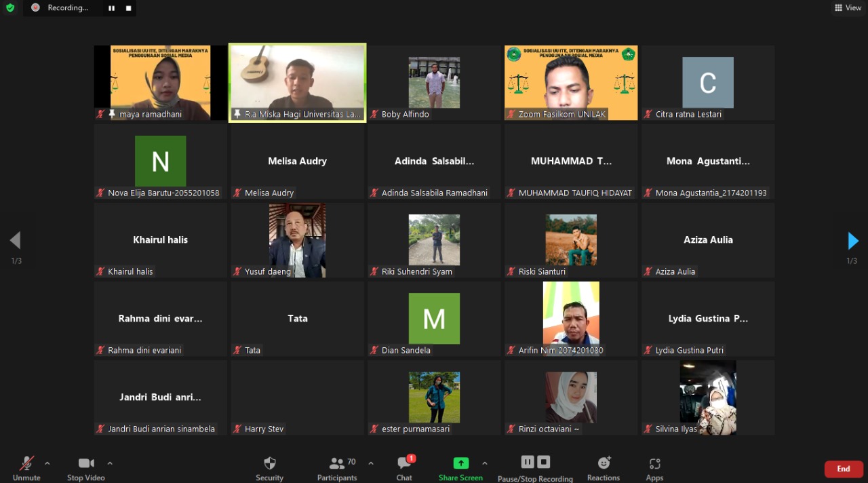Open the Reactions menu
Viewport: 868px width, 483px height.
tap(604, 469)
